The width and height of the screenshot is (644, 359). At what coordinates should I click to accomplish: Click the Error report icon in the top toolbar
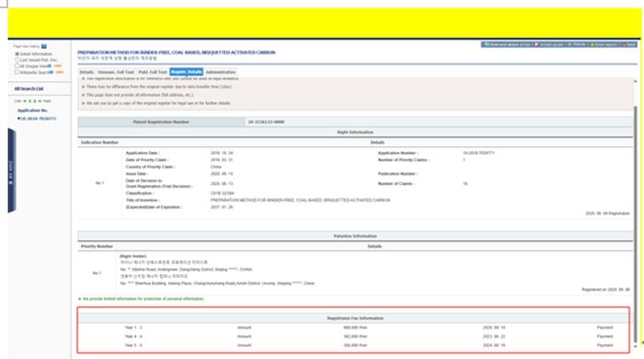point(592,44)
